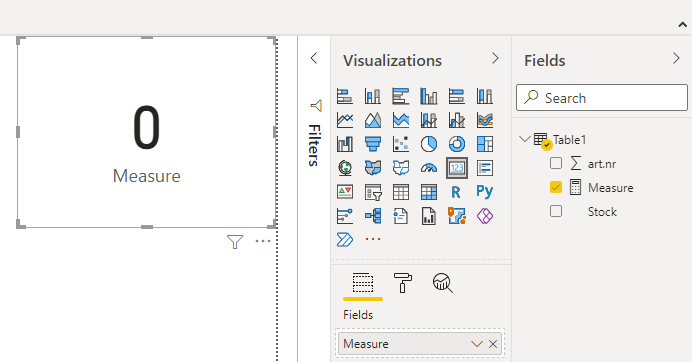
Task: Select the Scatter chart visual
Action: pyautogui.click(x=401, y=143)
